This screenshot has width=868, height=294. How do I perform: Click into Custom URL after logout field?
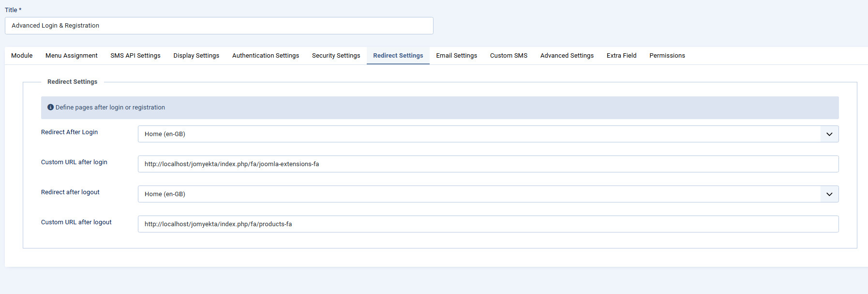pos(488,224)
